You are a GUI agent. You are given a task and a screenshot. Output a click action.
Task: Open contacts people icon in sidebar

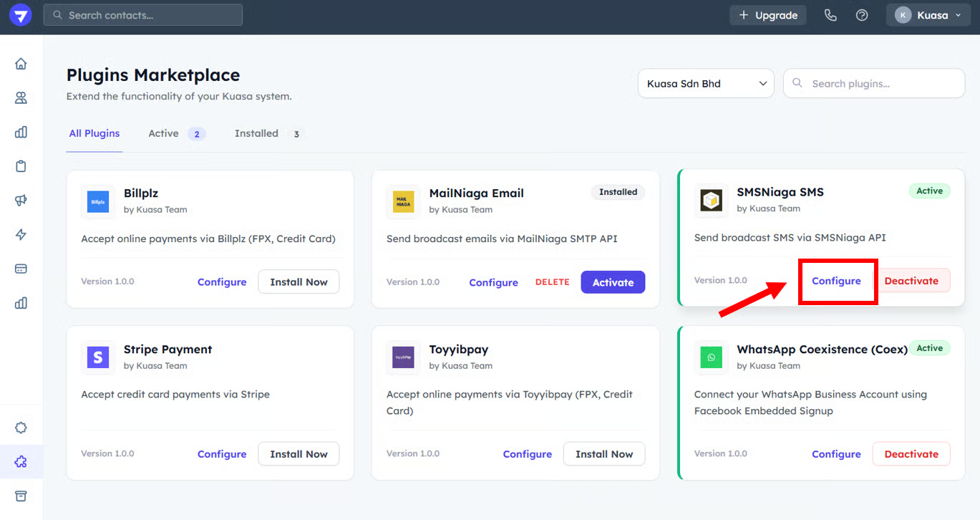point(21,98)
